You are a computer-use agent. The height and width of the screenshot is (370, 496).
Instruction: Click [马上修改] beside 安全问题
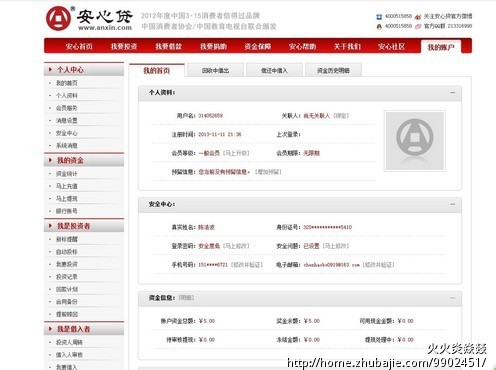point(335,246)
